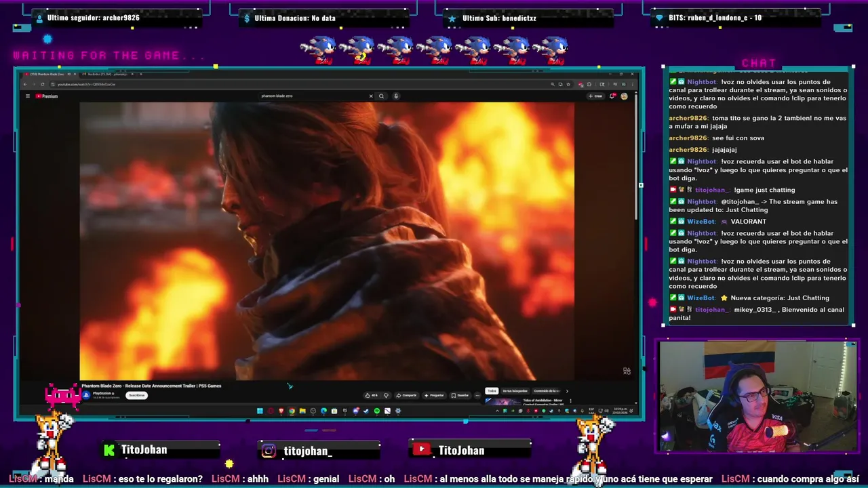Open Brave browser in taskbar
The width and height of the screenshot is (868, 488).
pos(281,411)
